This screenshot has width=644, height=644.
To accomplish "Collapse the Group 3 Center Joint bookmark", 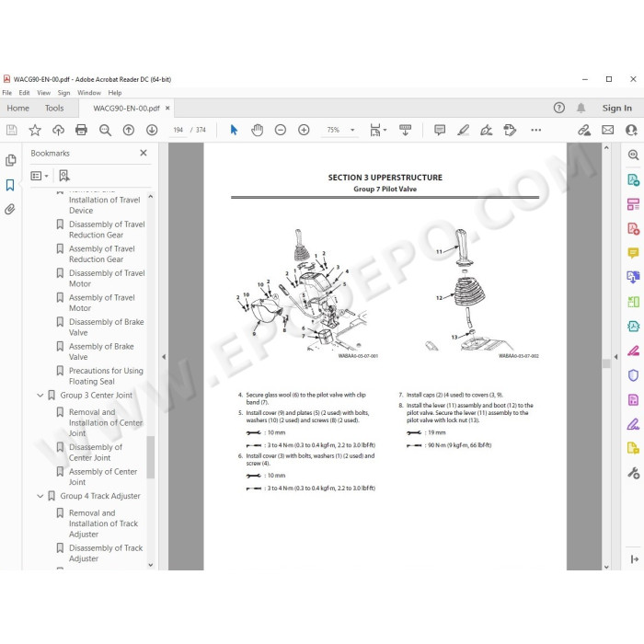I will 40,396.
